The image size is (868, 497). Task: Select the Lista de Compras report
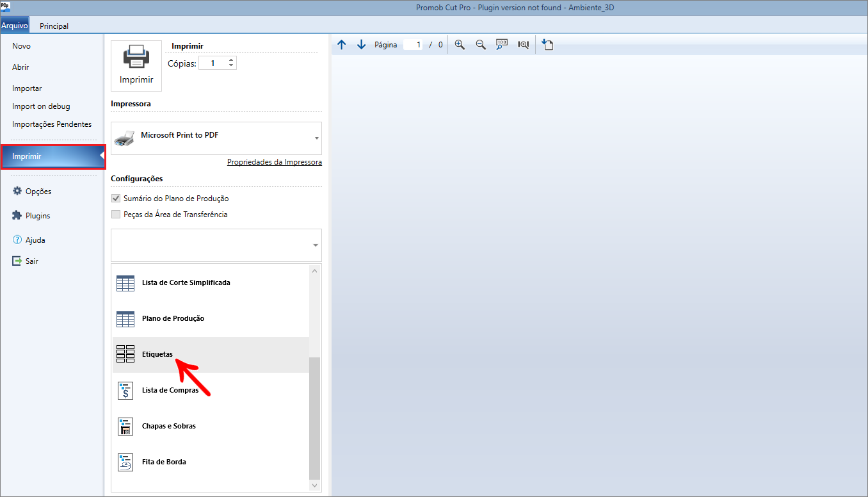(x=211, y=391)
